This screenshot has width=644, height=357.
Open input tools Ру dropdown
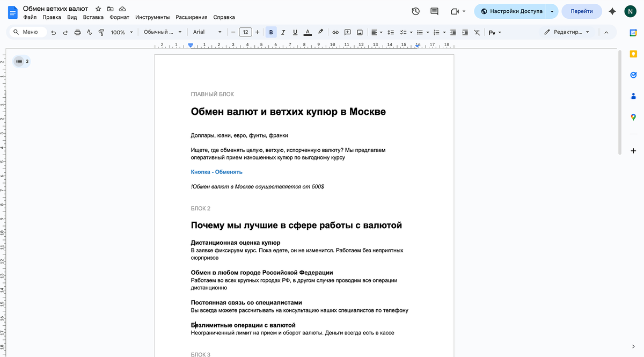pos(494,32)
